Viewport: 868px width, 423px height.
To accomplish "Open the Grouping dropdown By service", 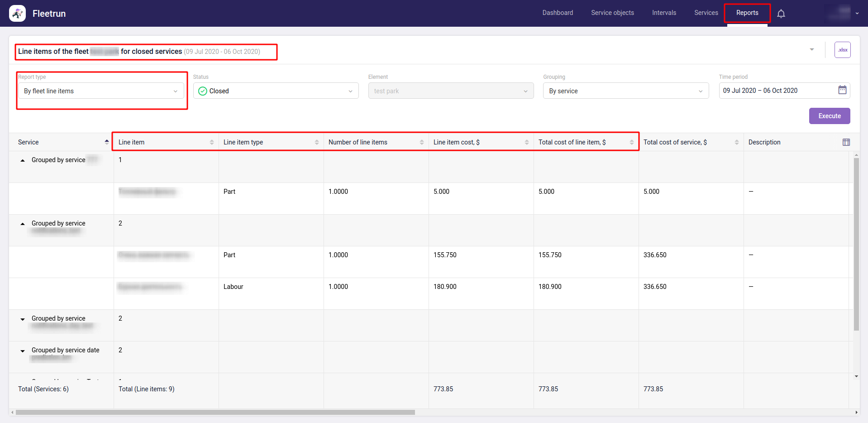I will point(625,91).
